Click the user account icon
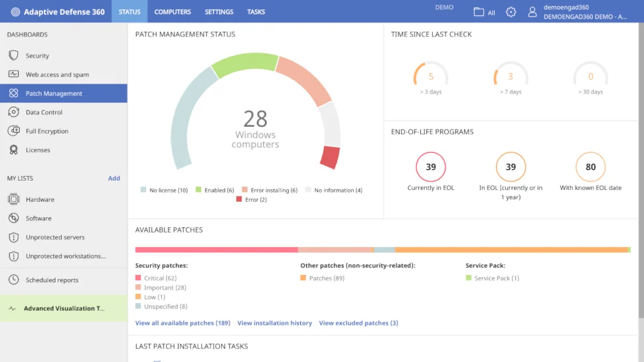The height and width of the screenshot is (362, 644). pyautogui.click(x=532, y=12)
